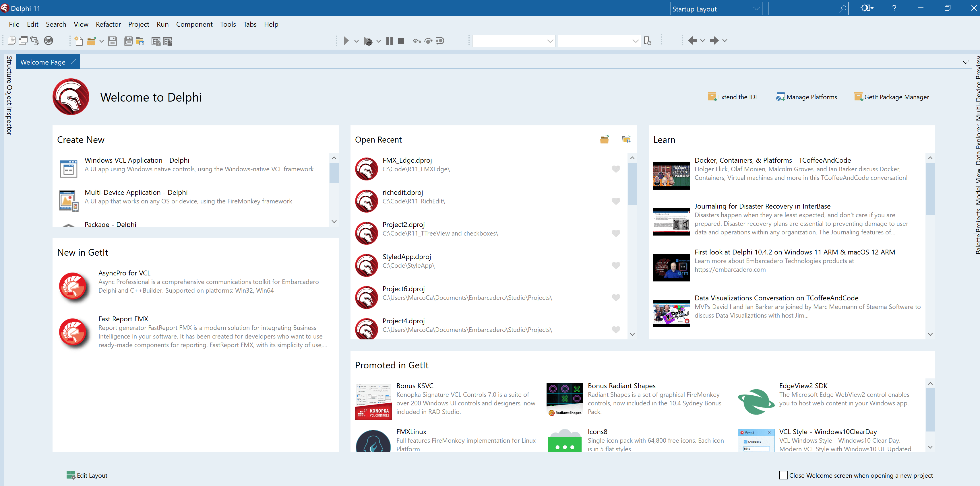Toggle the heart next to richedit.dproj
980x486 pixels.
click(x=616, y=201)
